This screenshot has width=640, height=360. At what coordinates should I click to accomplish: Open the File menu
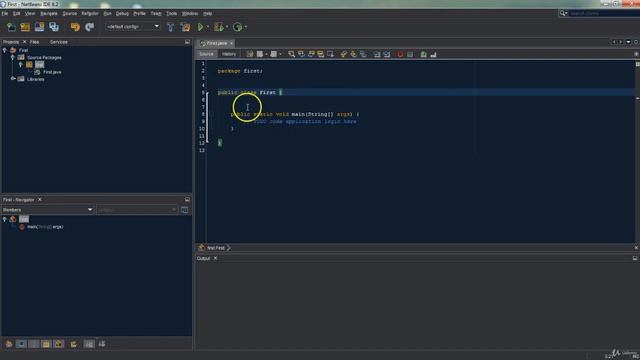coord(5,13)
